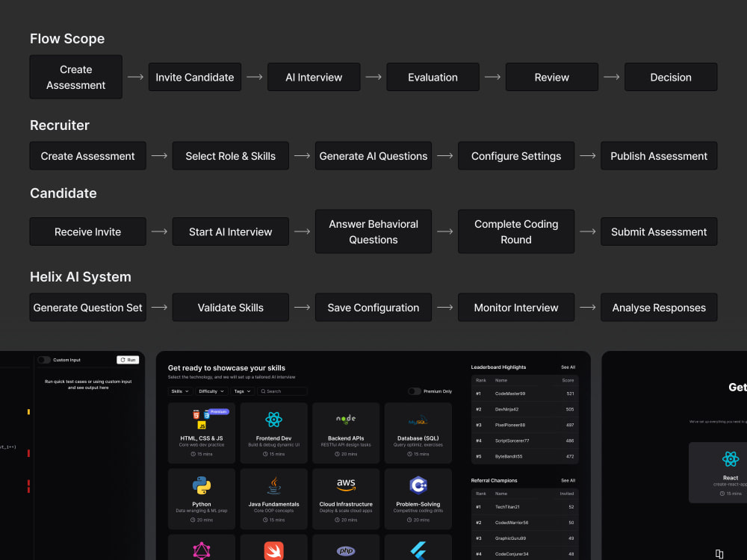Expand the Difficulty filter dropdown

(x=211, y=391)
